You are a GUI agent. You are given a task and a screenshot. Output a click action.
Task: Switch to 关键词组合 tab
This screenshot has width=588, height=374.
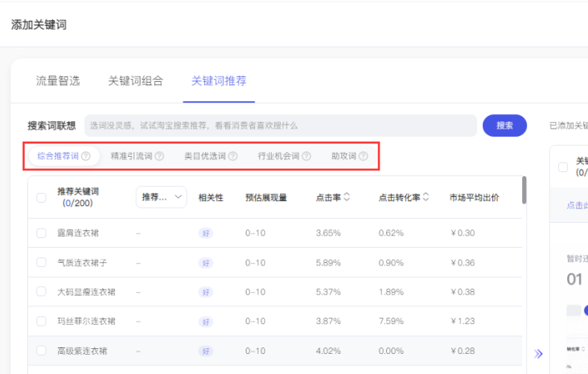(135, 81)
